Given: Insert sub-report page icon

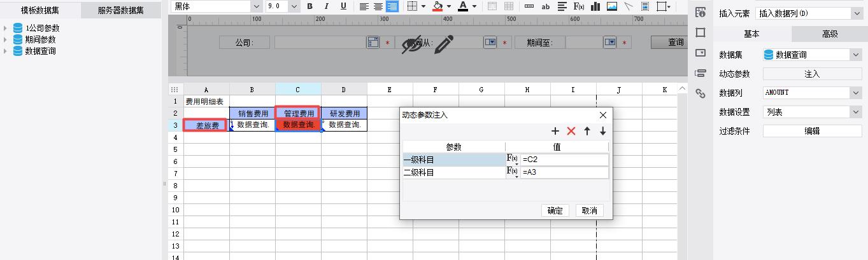Looking at the screenshot, I should click(644, 6).
